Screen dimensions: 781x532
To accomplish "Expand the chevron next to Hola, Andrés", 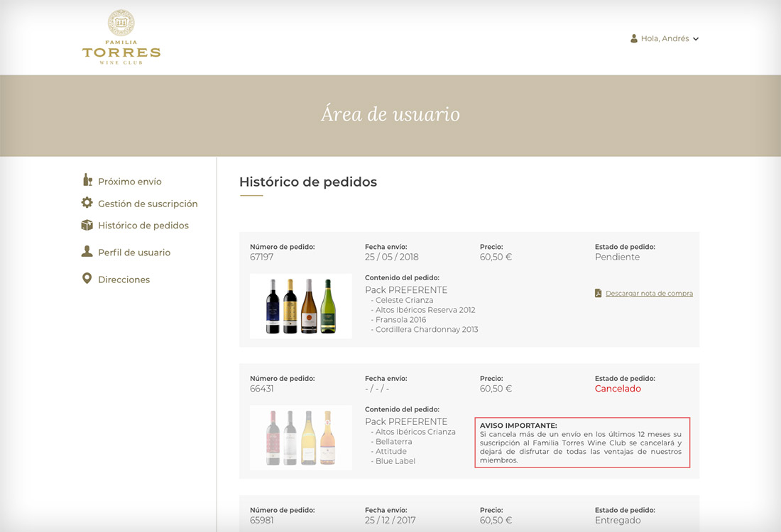I will (696, 39).
